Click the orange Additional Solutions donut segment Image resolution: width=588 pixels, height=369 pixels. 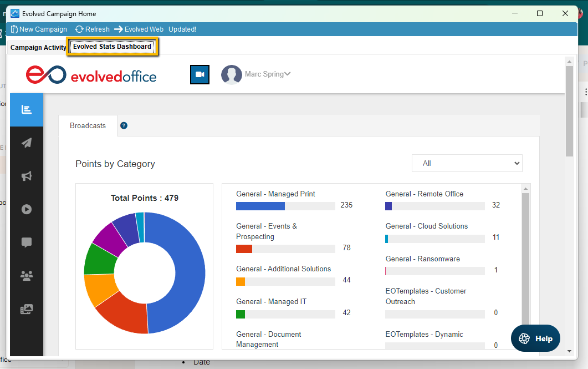click(100, 289)
